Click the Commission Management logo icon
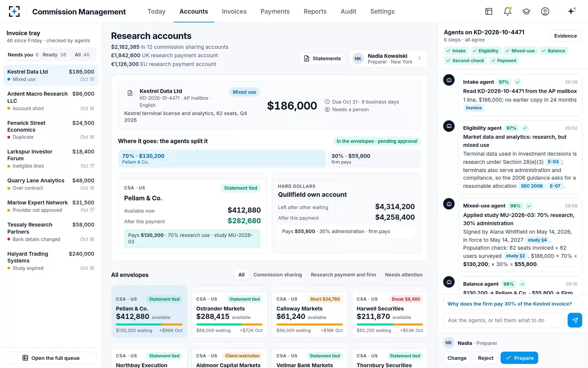This screenshot has height=368, width=588. click(14, 11)
